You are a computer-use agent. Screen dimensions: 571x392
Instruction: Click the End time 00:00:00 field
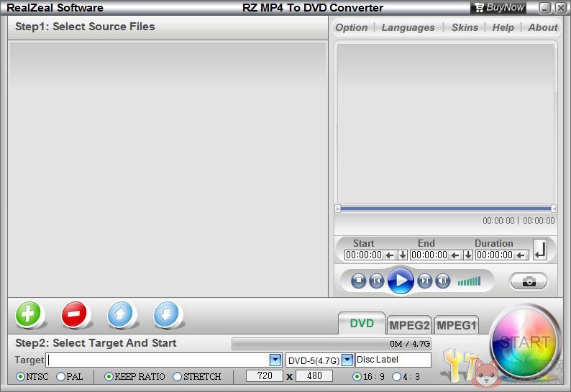pyautogui.click(x=429, y=255)
